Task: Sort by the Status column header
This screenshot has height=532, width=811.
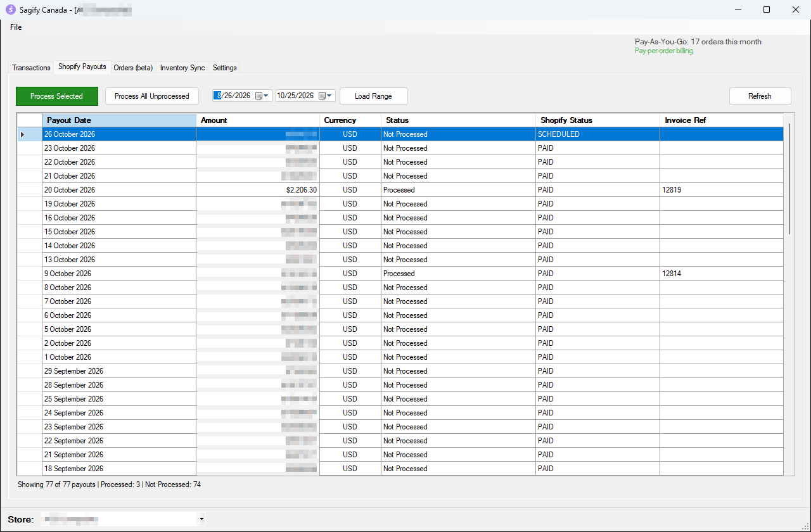Action: point(458,120)
